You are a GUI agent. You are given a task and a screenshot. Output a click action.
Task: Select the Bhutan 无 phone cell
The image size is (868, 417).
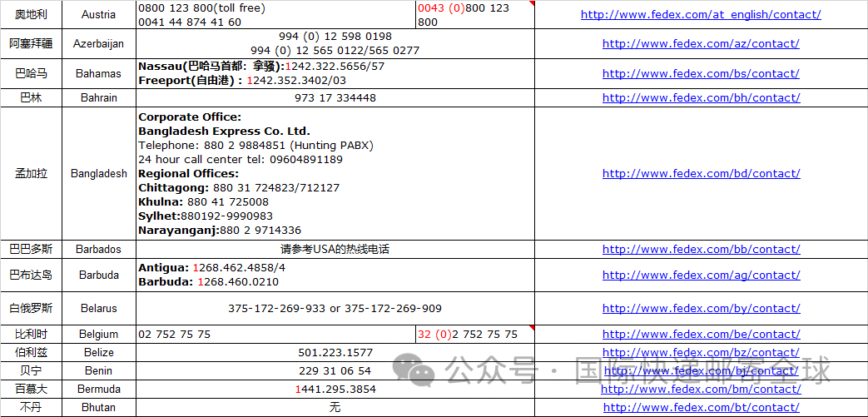coord(335,408)
